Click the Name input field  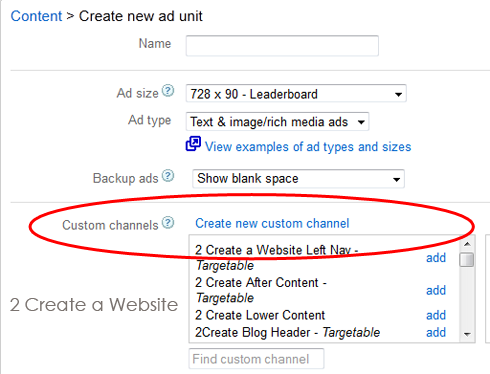(x=282, y=46)
